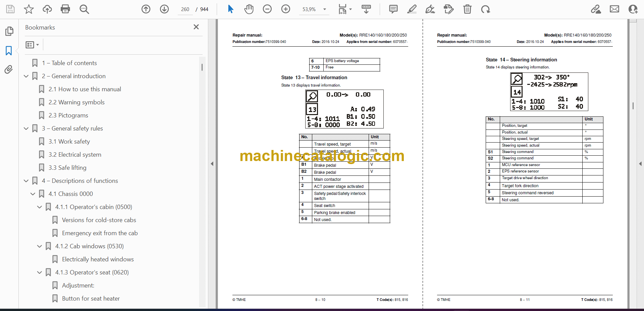The width and height of the screenshot is (644, 311).
Task: Open the bookmark options menu dropdown
Action: coord(32,45)
